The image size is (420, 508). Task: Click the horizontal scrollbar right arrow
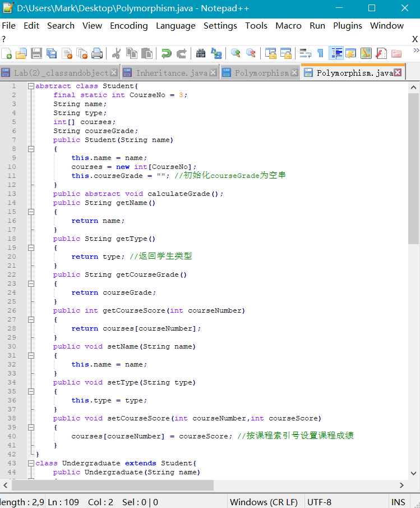click(x=401, y=486)
